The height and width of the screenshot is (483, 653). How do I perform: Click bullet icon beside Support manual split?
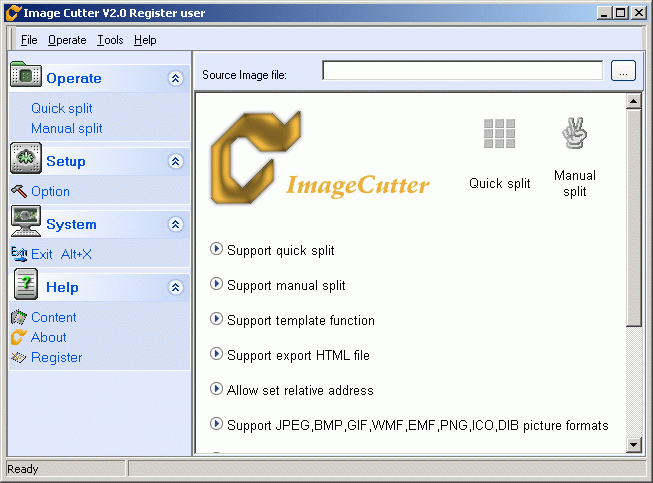click(x=216, y=284)
